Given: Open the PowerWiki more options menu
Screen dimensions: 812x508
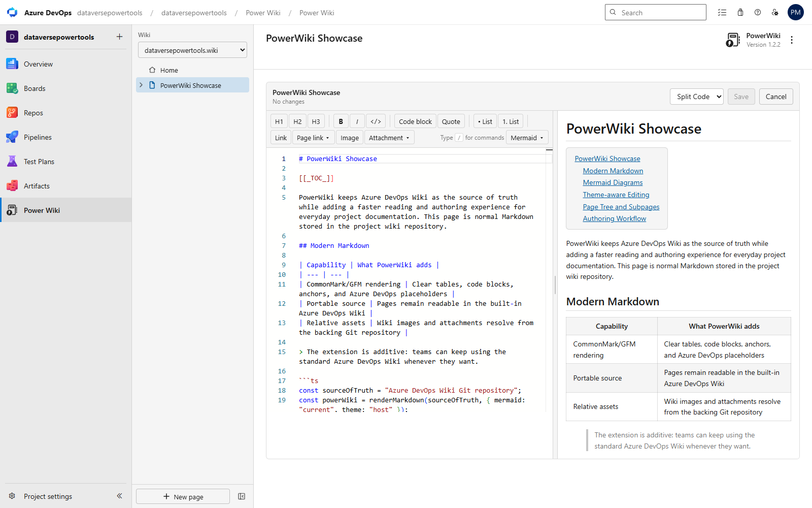Looking at the screenshot, I should (x=792, y=40).
